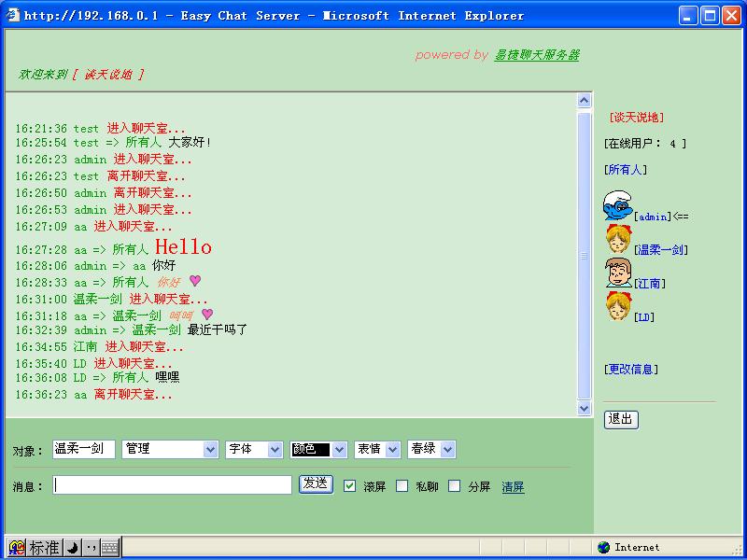The height and width of the screenshot is (560, 747).
Task: Click 温柔一剑 name in 16:31:00 log line
Action: click(x=98, y=299)
